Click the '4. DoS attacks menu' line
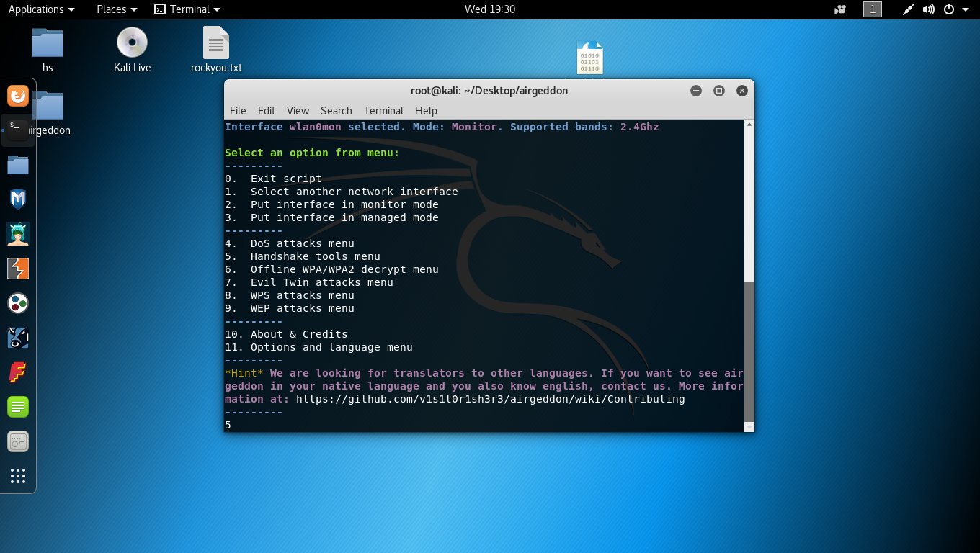Screen dimensions: 980x553 [x=290, y=243]
